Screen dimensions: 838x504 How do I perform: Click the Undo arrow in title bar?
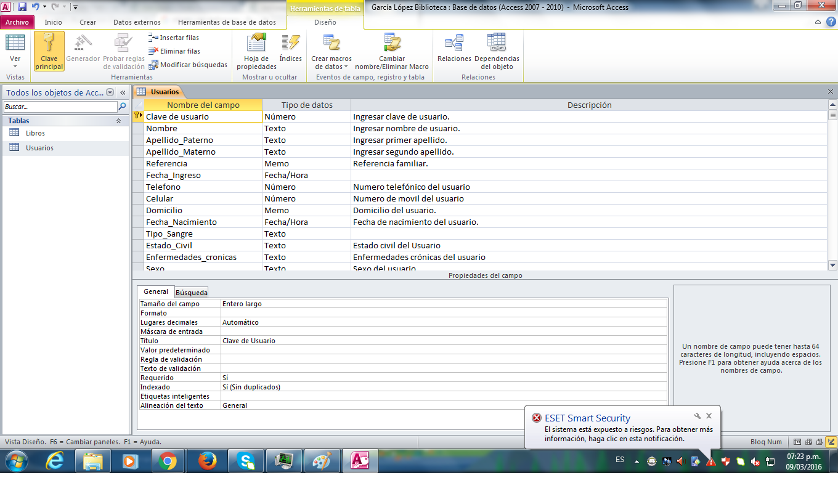click(x=35, y=7)
